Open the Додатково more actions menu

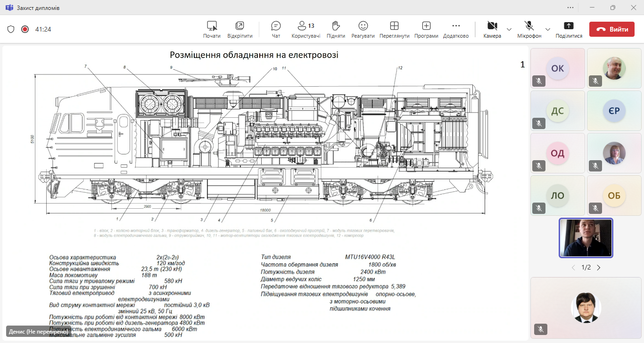pos(455,29)
